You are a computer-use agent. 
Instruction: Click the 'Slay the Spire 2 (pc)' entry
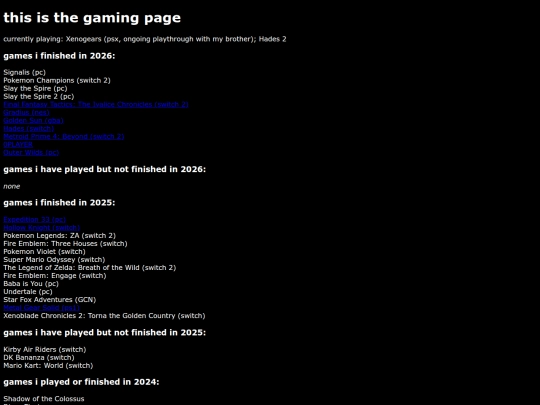tap(39, 96)
